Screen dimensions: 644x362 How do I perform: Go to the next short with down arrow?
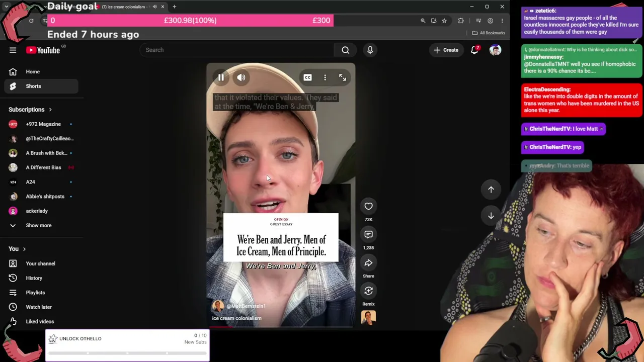pos(491,216)
